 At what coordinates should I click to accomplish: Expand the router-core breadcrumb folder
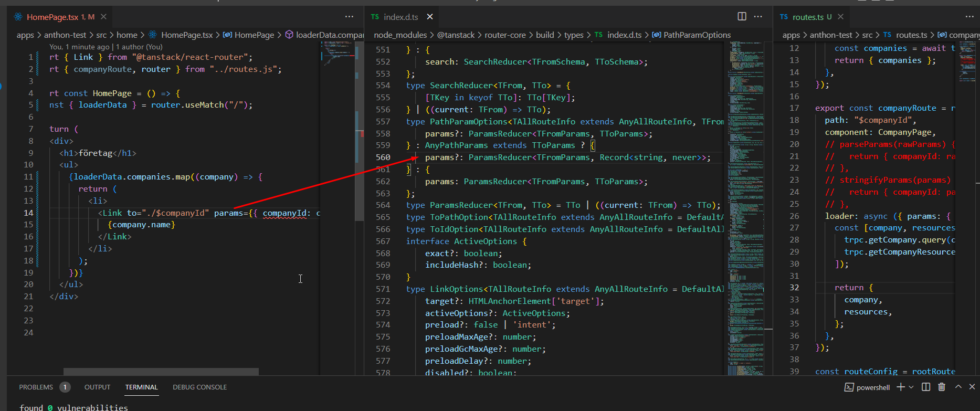(505, 35)
